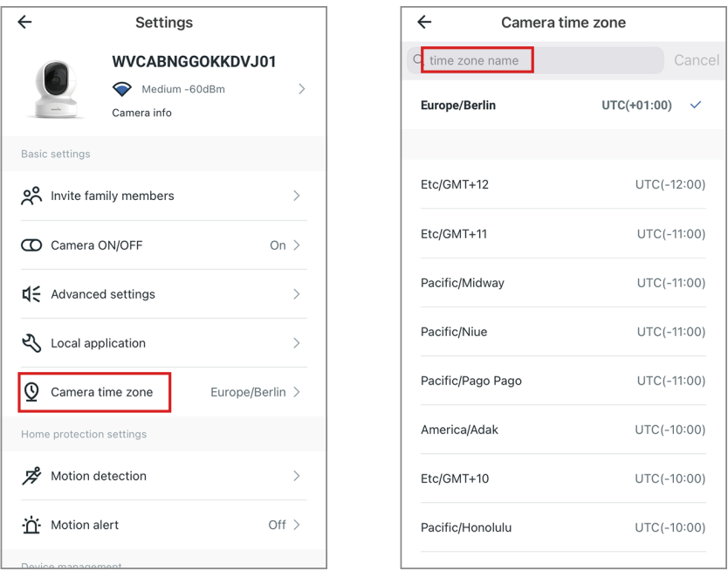Tap the search magnifier icon
Image resolution: width=728 pixels, height=578 pixels.
pos(419,60)
